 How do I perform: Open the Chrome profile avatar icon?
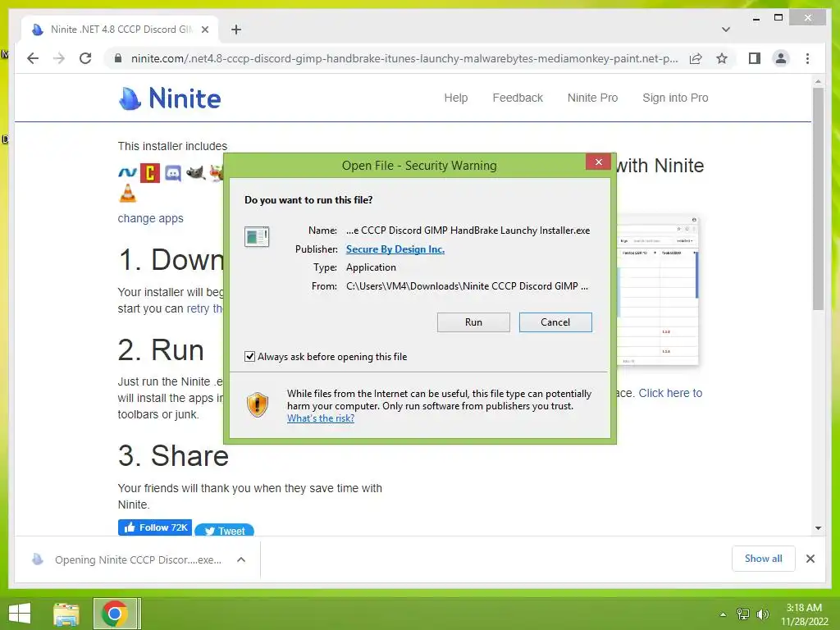[x=781, y=58]
